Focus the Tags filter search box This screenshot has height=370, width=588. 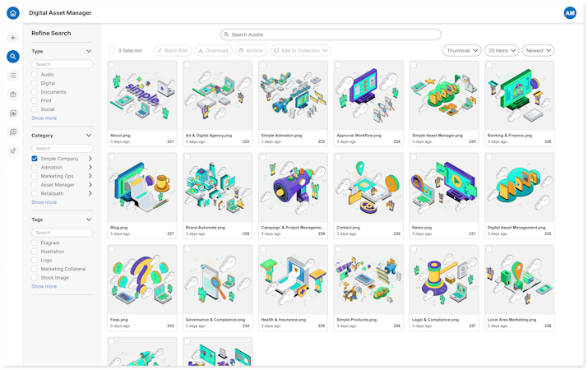63,233
